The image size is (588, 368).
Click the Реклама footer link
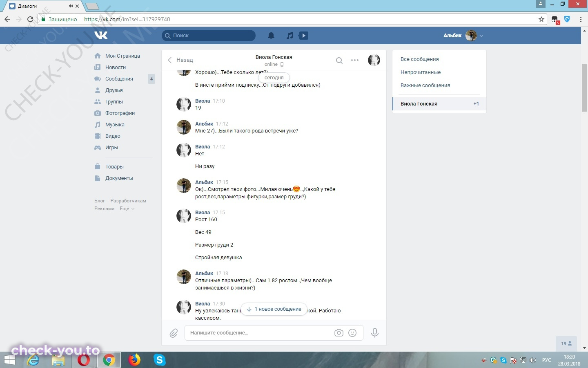tap(104, 209)
